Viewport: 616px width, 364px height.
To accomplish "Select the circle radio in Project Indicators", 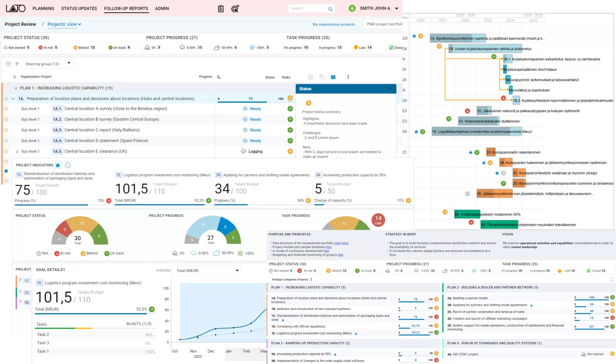I will click(68, 165).
